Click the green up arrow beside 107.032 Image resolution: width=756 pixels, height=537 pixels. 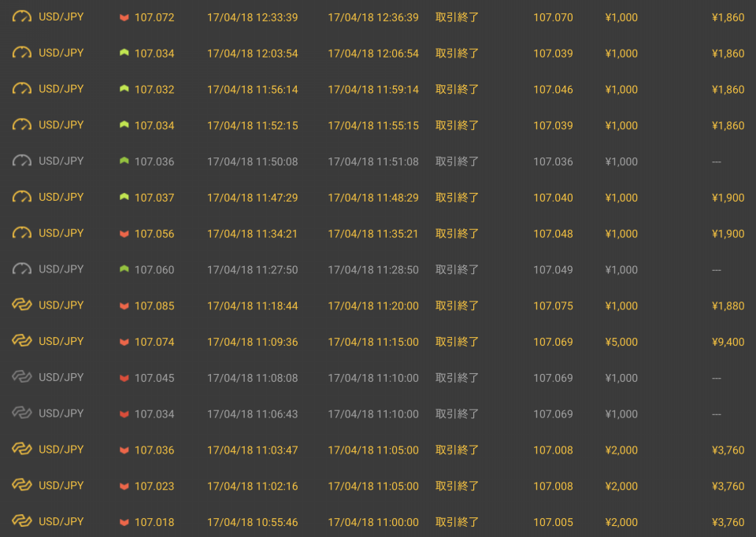point(124,89)
